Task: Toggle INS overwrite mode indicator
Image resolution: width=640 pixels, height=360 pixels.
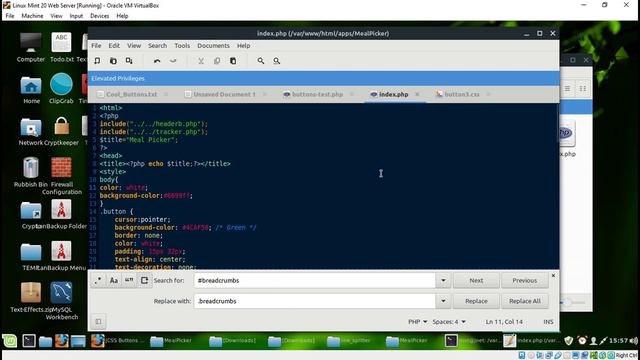Action: (x=548, y=322)
